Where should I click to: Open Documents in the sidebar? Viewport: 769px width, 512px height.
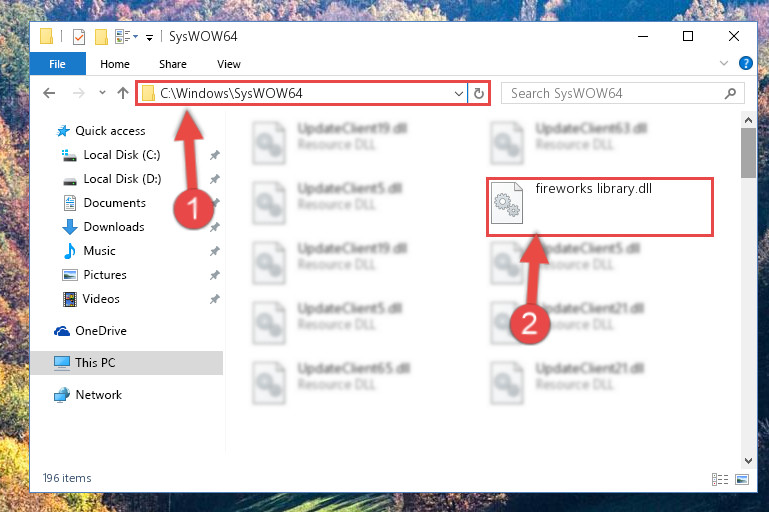click(x=114, y=203)
